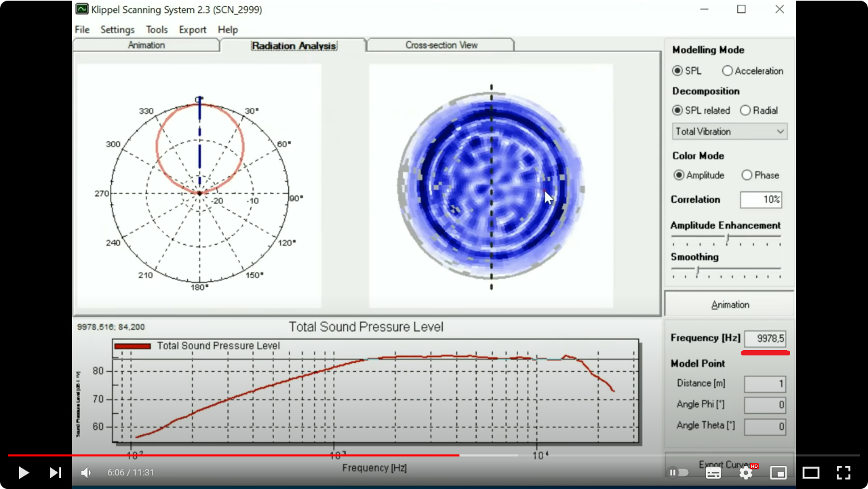
Task: Open the File menu
Action: coord(82,30)
